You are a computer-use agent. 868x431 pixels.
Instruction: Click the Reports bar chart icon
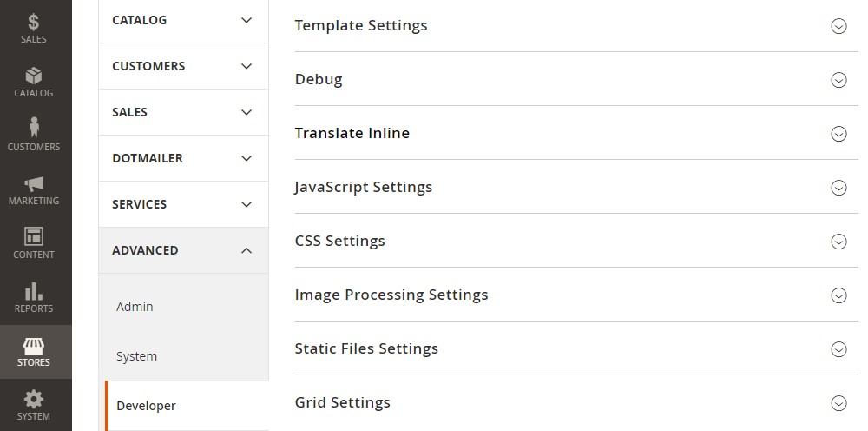coord(34,291)
